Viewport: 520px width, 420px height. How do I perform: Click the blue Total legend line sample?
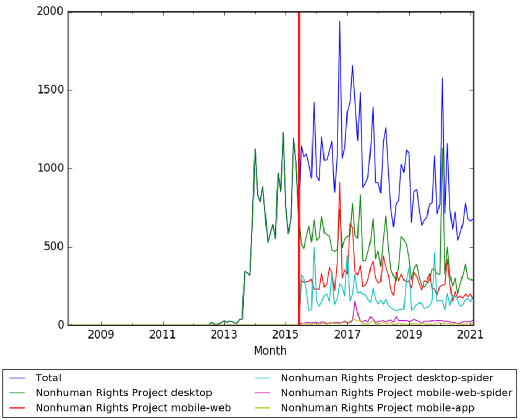18,378
